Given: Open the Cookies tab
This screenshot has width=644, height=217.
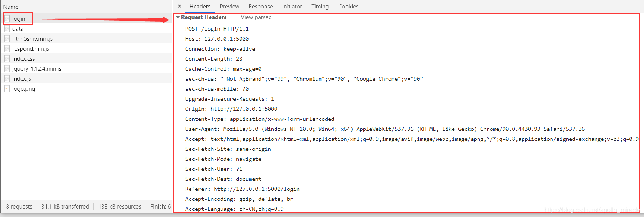Looking at the screenshot, I should [x=348, y=7].
